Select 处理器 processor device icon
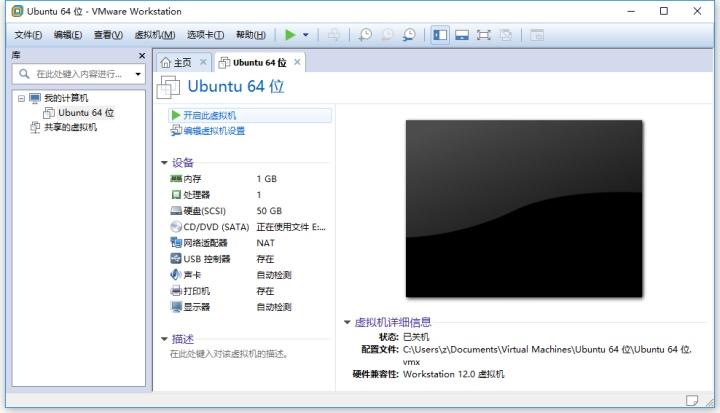 pos(176,195)
